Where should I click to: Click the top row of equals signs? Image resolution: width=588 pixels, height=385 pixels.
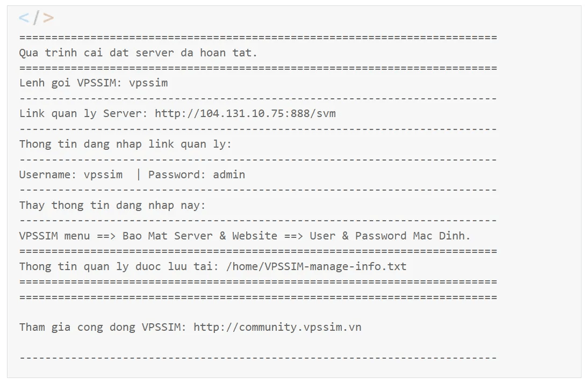coord(258,38)
